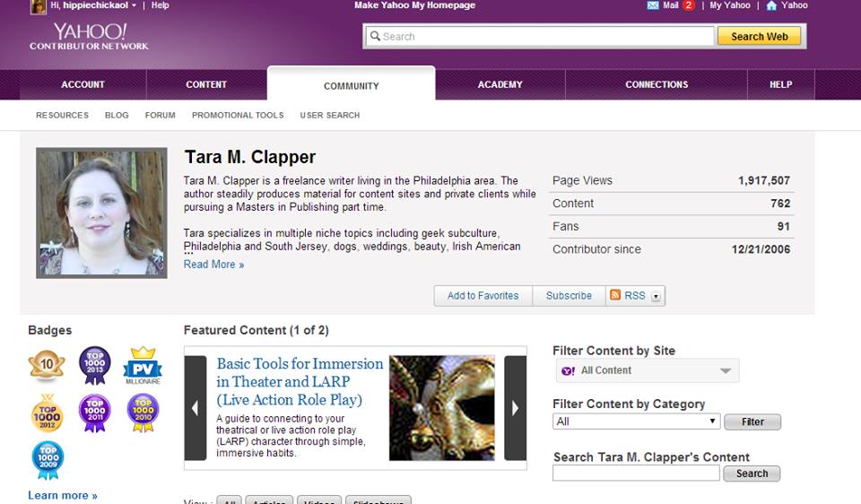Click the Top 1000 2010 badge
Screen dimensions: 861x504
[x=143, y=413]
